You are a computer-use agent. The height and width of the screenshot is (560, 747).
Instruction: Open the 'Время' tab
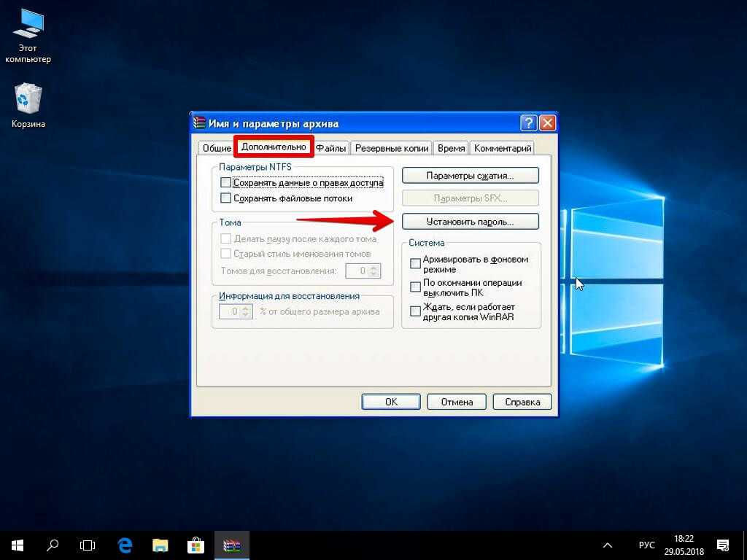tap(451, 148)
